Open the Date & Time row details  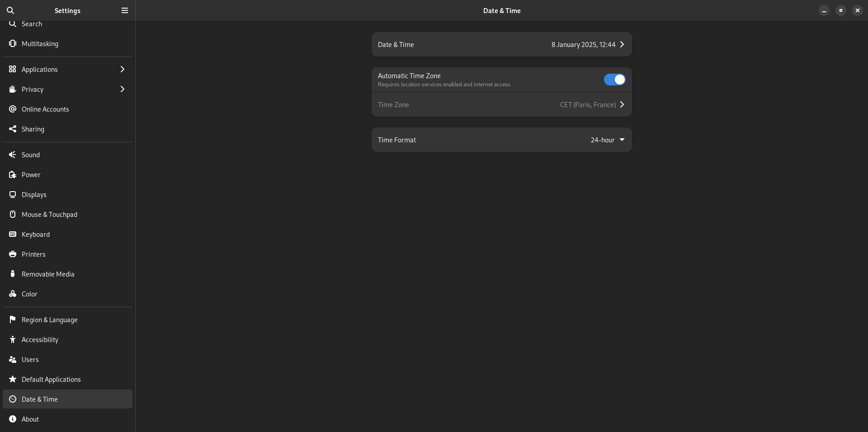[x=501, y=45]
